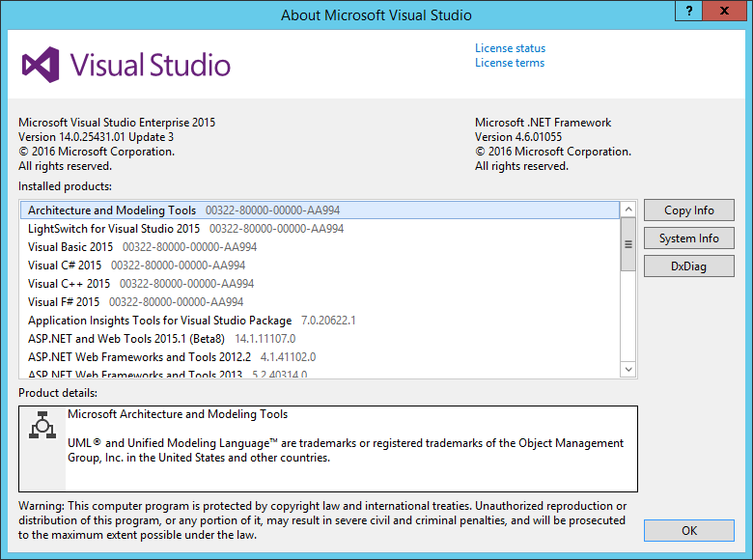Viewport: 753px width, 560px height.
Task: Open the License status link
Action: point(510,48)
